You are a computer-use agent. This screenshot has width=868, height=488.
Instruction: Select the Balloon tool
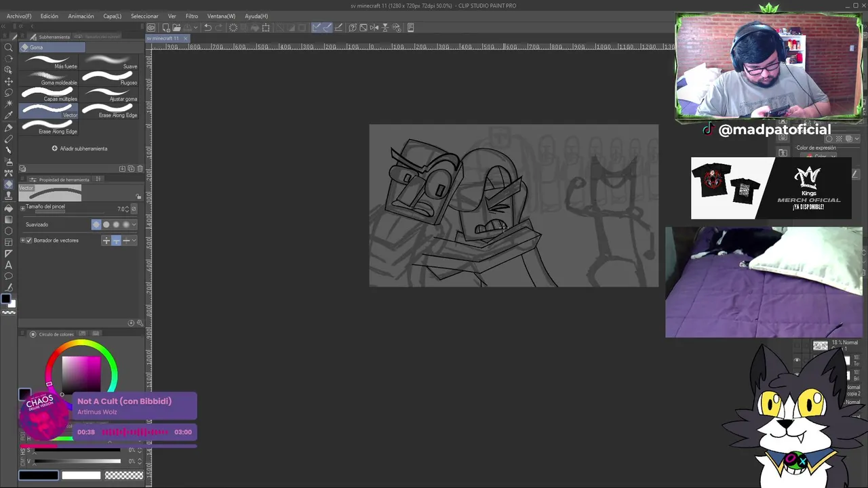[x=9, y=277]
